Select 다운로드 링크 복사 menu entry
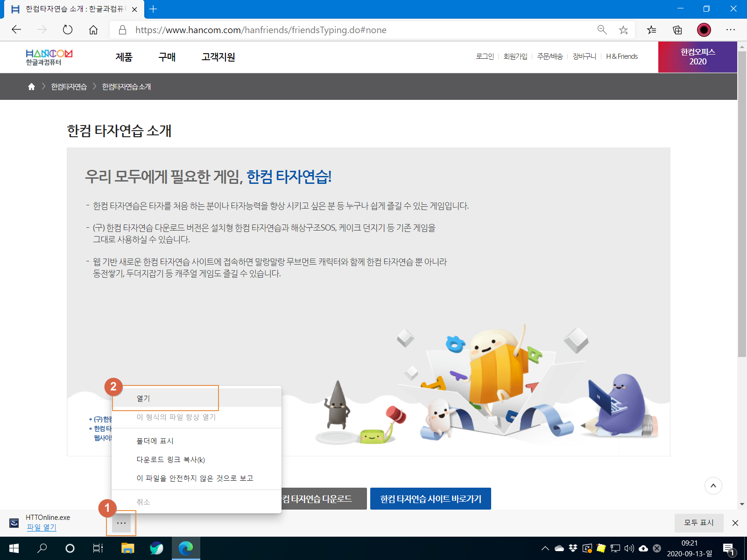This screenshot has width=747, height=560. coord(197,460)
